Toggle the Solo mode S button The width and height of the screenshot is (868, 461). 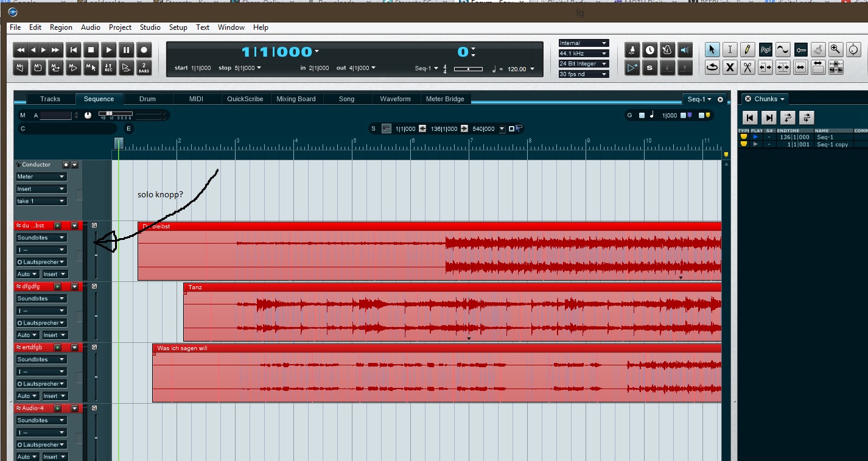(650, 68)
